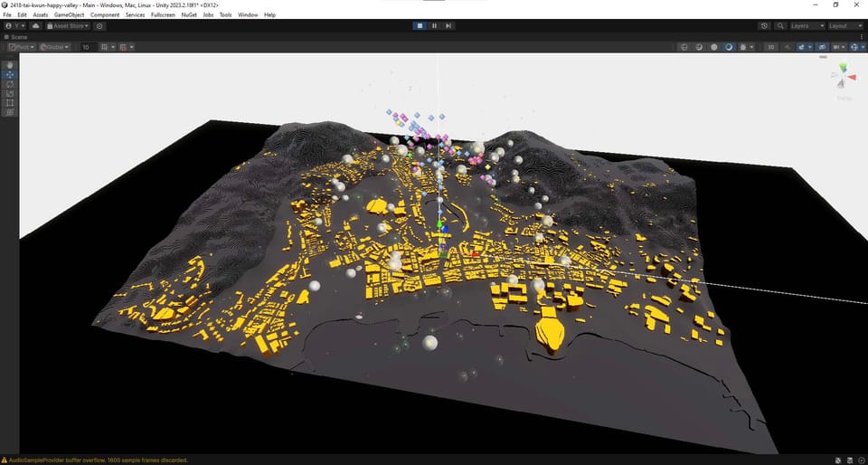Select the combined Transform tool
This screenshot has height=465, width=868.
click(9, 112)
